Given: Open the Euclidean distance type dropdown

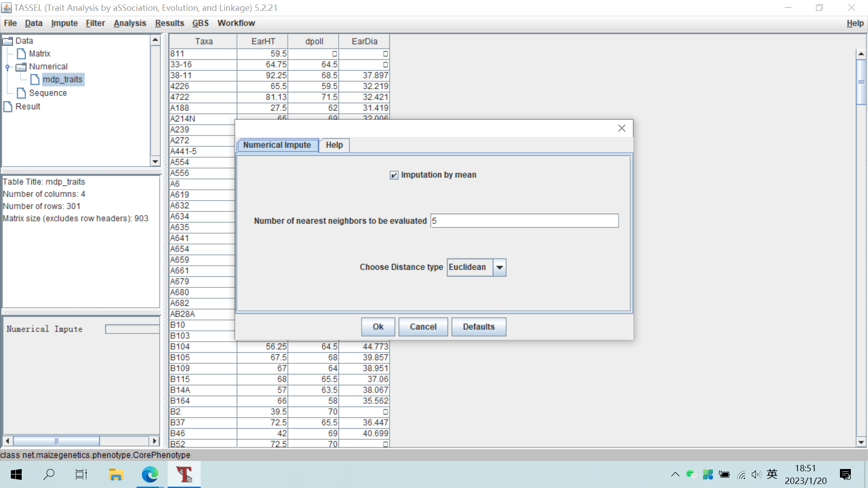Looking at the screenshot, I should (499, 267).
